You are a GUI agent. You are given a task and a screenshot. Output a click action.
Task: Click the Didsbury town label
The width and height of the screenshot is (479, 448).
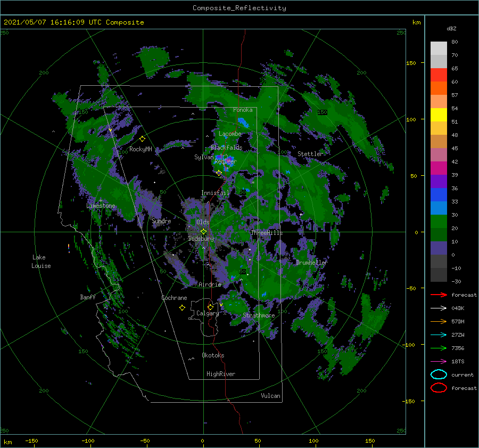201,239
